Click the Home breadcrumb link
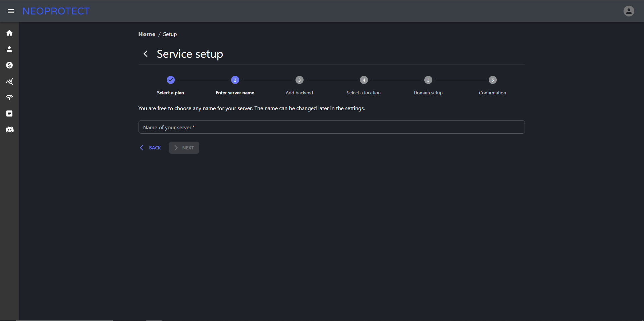This screenshot has height=321, width=644. click(x=147, y=34)
